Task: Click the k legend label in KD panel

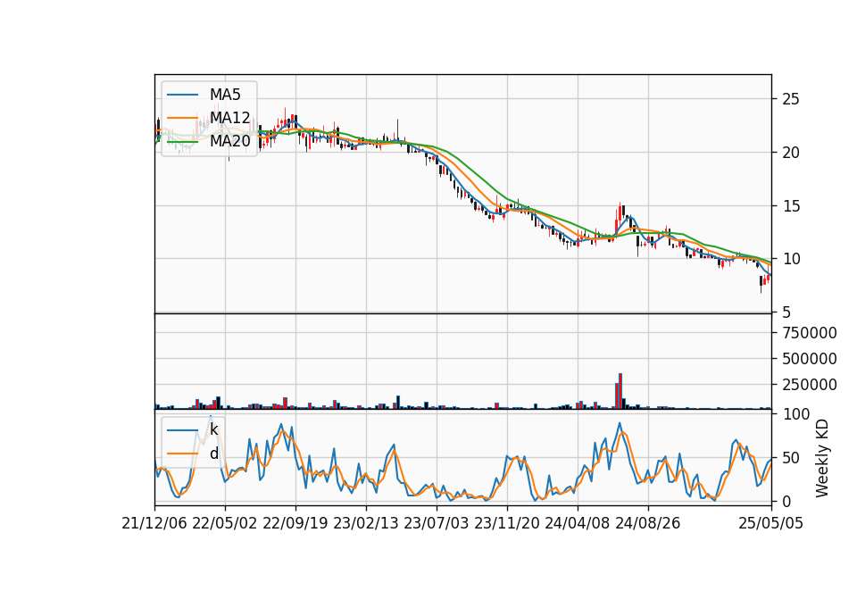Action: point(213,429)
